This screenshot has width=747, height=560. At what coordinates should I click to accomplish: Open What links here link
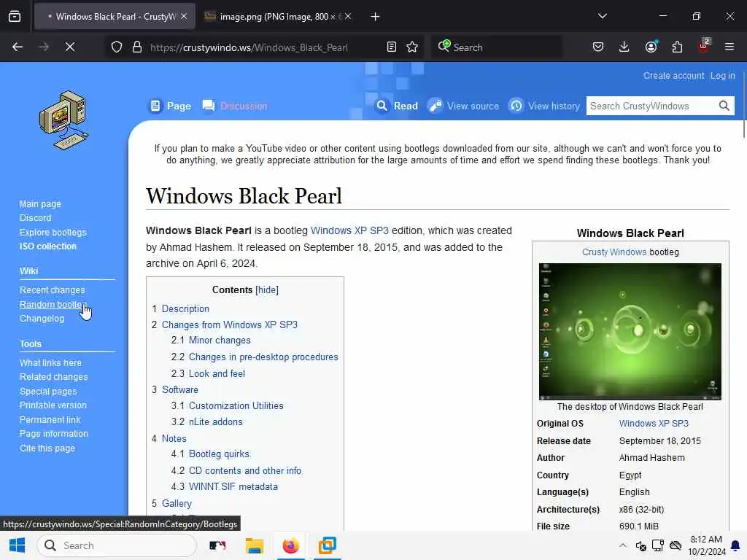pos(50,363)
